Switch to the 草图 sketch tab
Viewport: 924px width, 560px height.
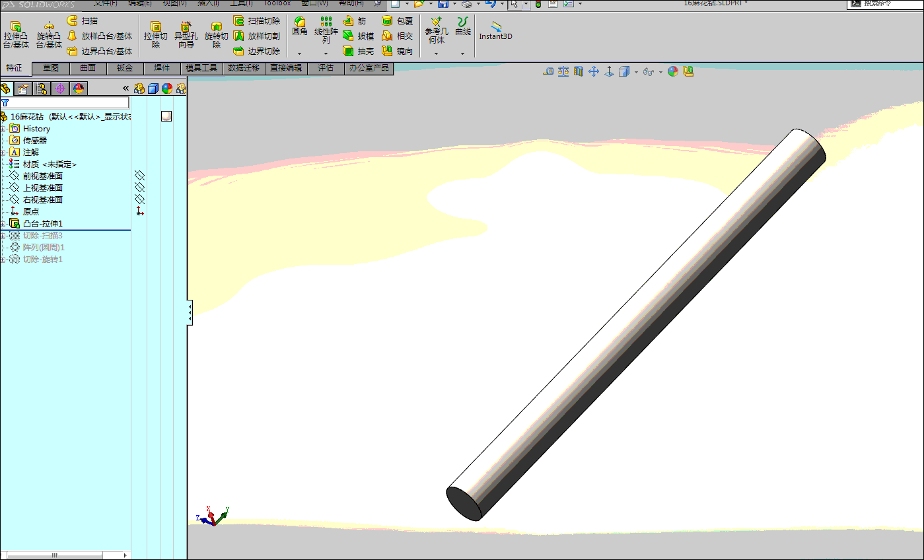(x=51, y=68)
